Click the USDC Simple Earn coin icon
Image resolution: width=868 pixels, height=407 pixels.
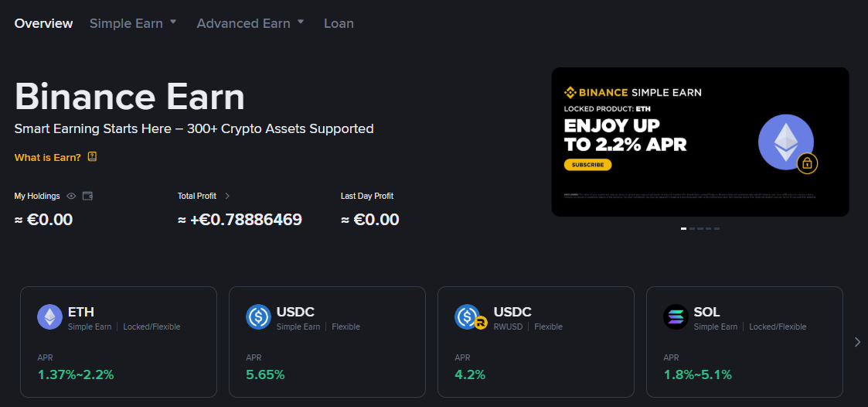click(258, 317)
